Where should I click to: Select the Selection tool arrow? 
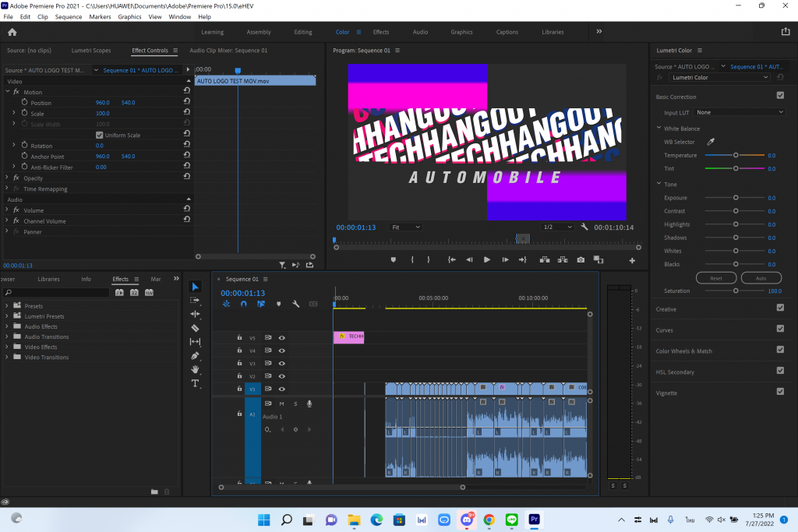(x=195, y=287)
